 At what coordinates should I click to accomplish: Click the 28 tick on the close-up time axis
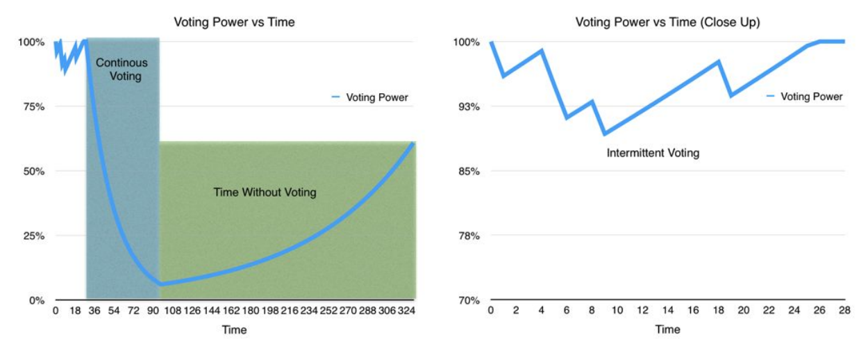pyautogui.click(x=844, y=310)
